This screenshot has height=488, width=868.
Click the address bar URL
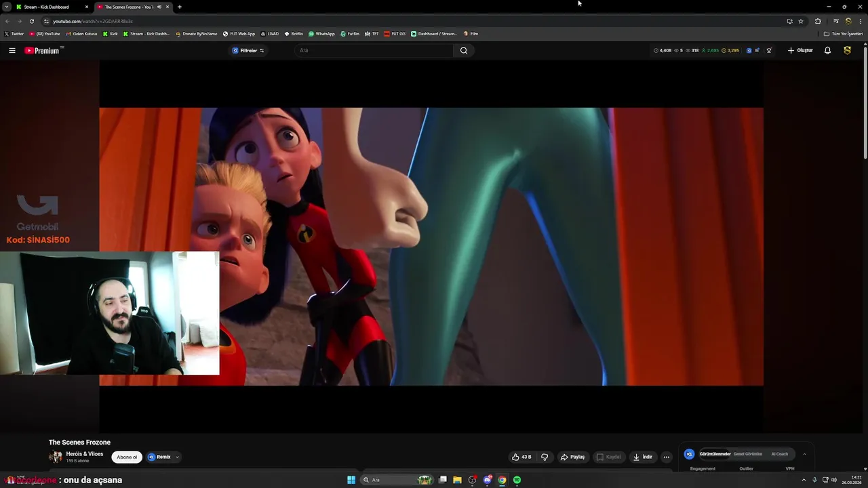(92, 21)
